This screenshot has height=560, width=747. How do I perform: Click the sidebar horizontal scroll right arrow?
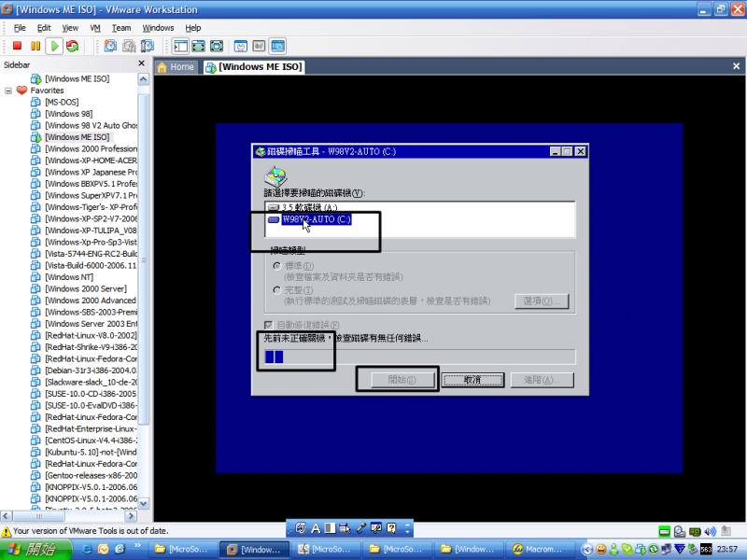[x=131, y=516]
